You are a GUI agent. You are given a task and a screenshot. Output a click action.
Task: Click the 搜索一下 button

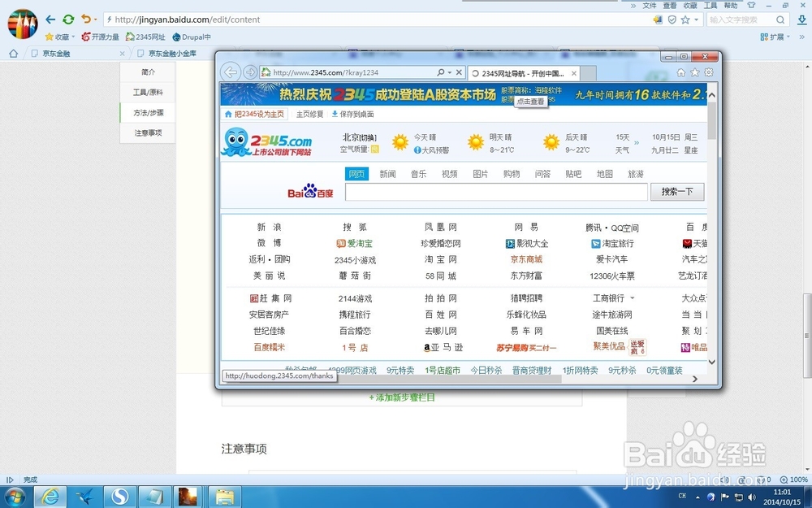point(677,192)
